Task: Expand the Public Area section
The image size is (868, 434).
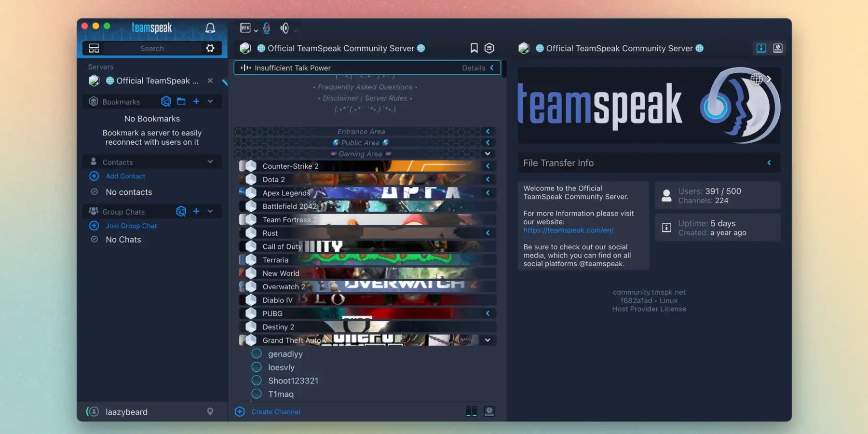Action: coord(488,142)
